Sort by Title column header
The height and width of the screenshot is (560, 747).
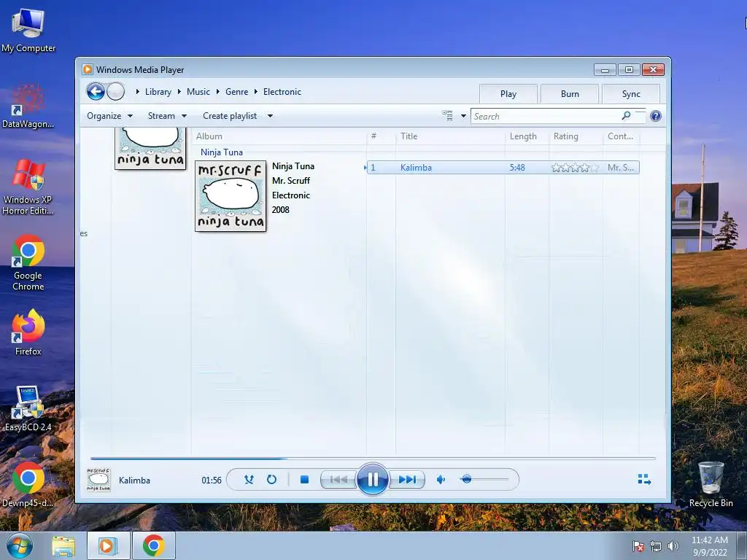[449, 136]
